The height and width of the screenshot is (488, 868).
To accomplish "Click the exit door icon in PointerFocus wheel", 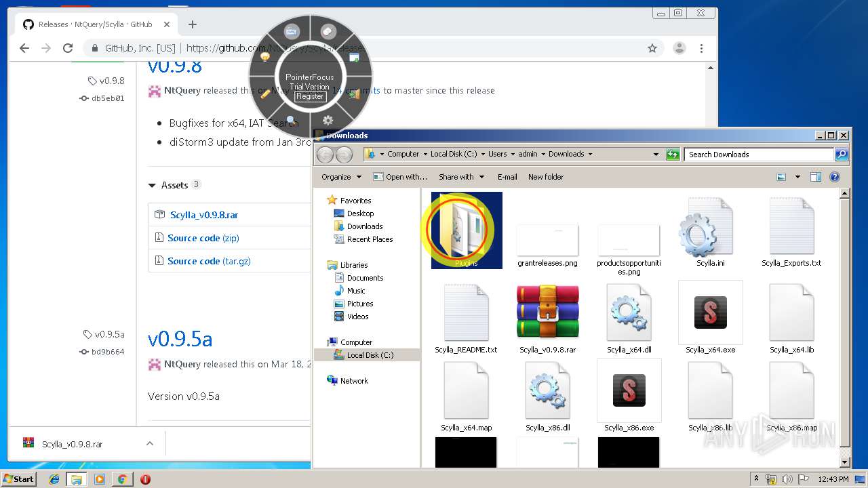I will [x=354, y=94].
